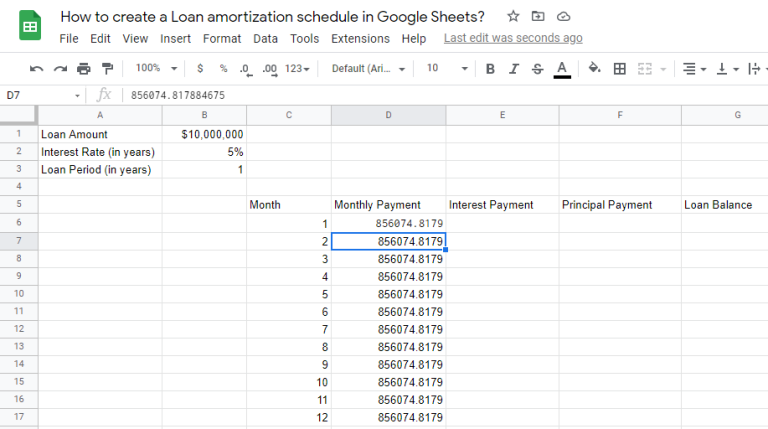Open the text color picker
Screen dimensions: 768x429
pos(562,69)
